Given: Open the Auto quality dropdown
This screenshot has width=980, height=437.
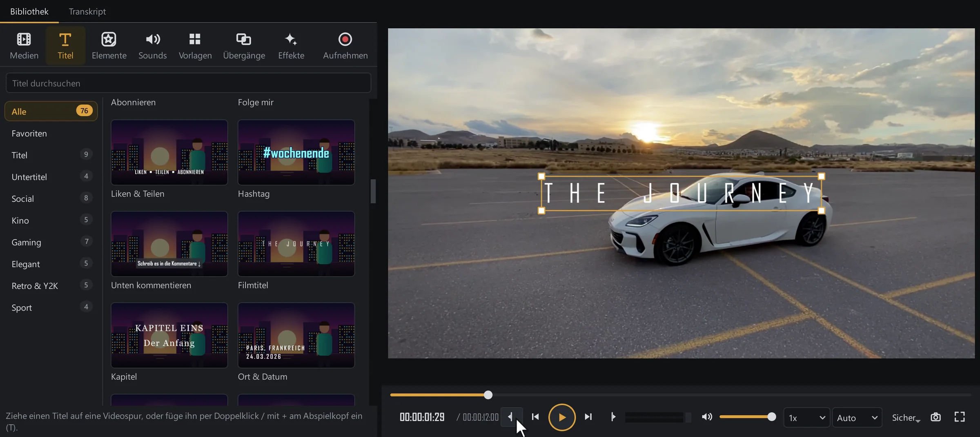Looking at the screenshot, I should point(857,417).
